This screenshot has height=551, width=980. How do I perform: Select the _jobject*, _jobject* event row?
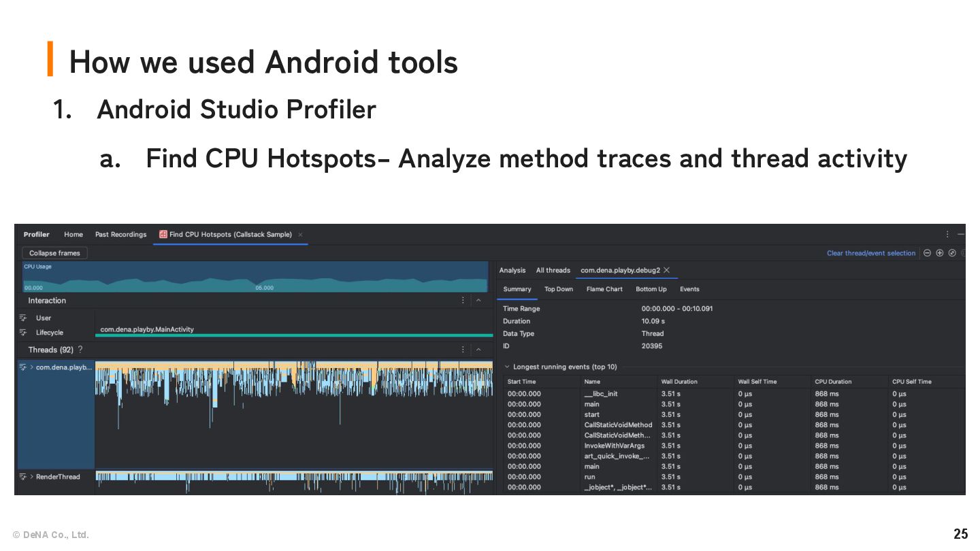734,487
